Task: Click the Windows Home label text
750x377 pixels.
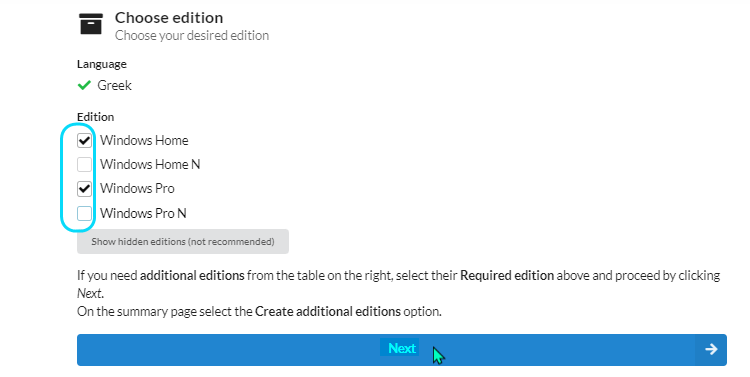Action: [144, 140]
